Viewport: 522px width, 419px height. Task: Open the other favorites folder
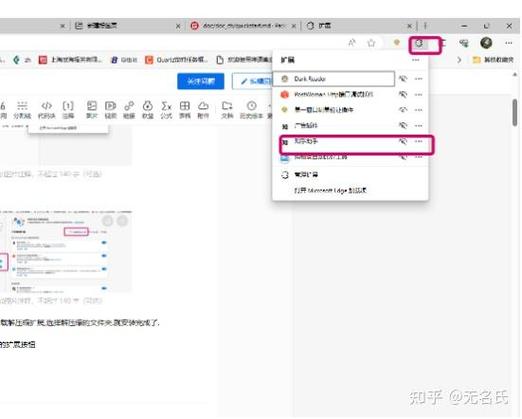[x=493, y=60]
